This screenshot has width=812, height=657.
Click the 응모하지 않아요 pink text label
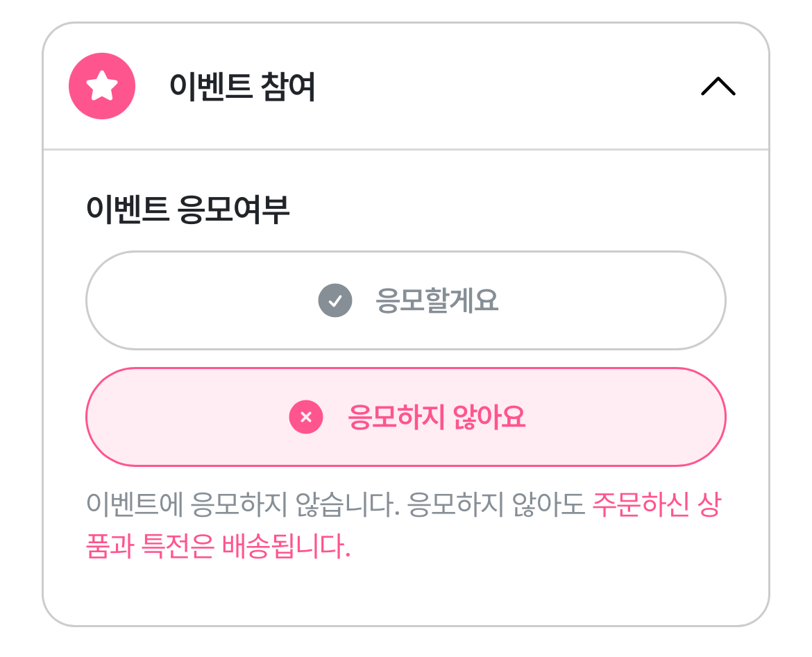tap(437, 417)
